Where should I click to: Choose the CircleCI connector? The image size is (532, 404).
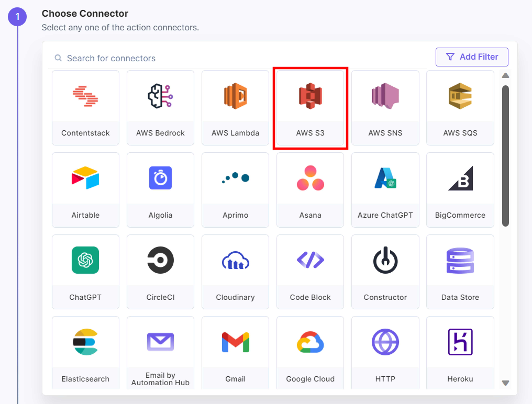pos(160,272)
